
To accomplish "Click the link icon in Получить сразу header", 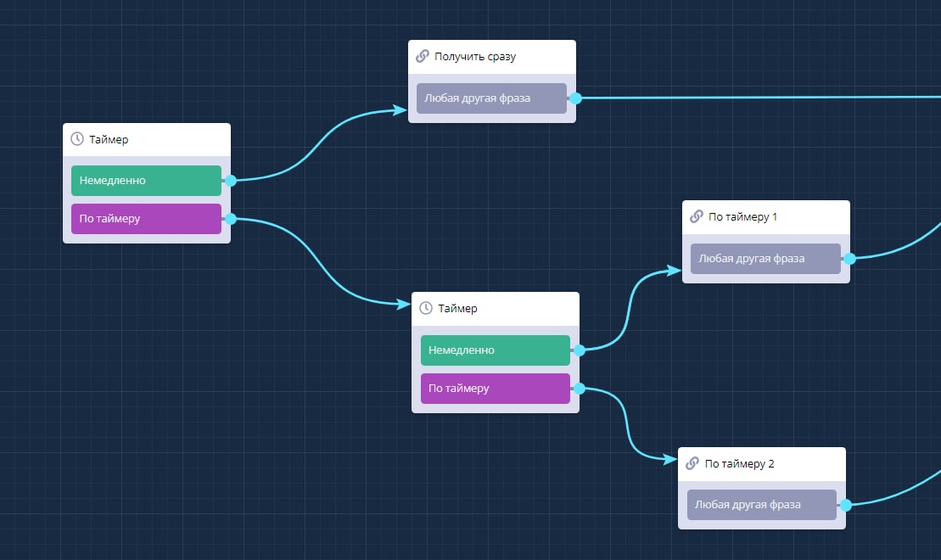I will pyautogui.click(x=422, y=57).
